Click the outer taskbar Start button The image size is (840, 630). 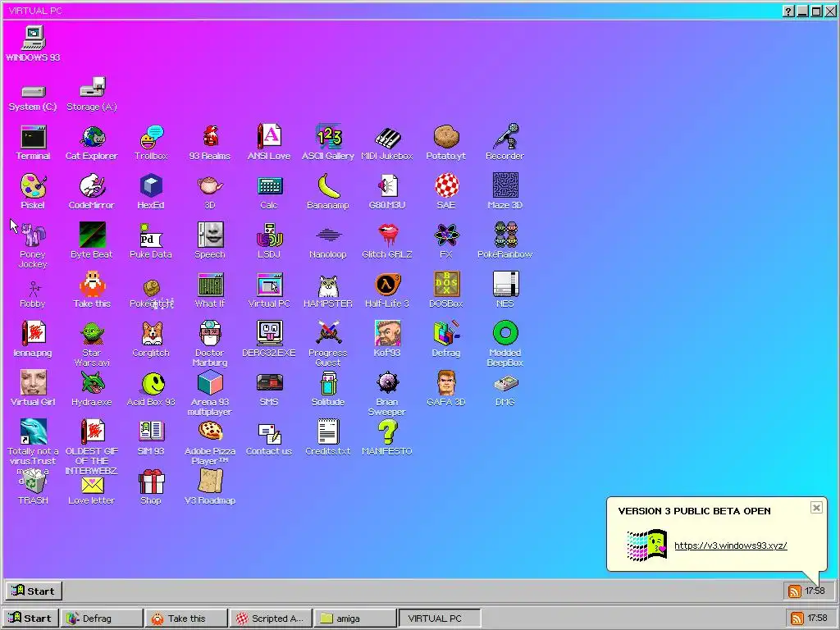[x=30, y=619]
